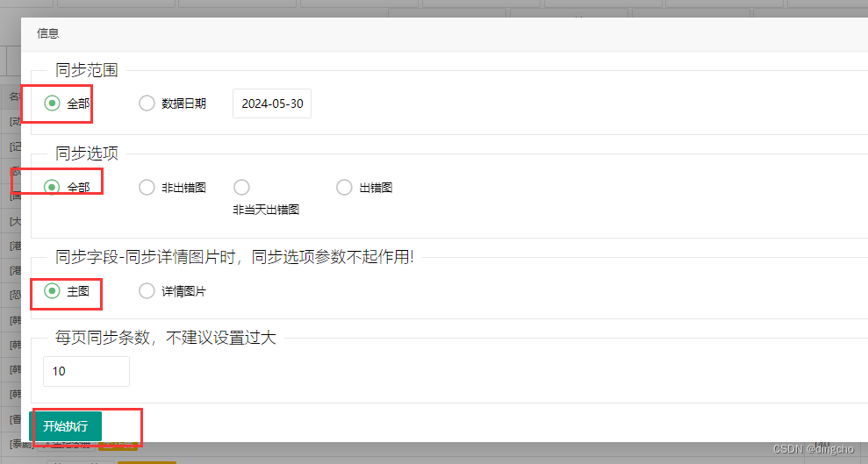Image resolution: width=868 pixels, height=464 pixels.
Task: Click the per-page count field showing 10
Action: point(86,371)
